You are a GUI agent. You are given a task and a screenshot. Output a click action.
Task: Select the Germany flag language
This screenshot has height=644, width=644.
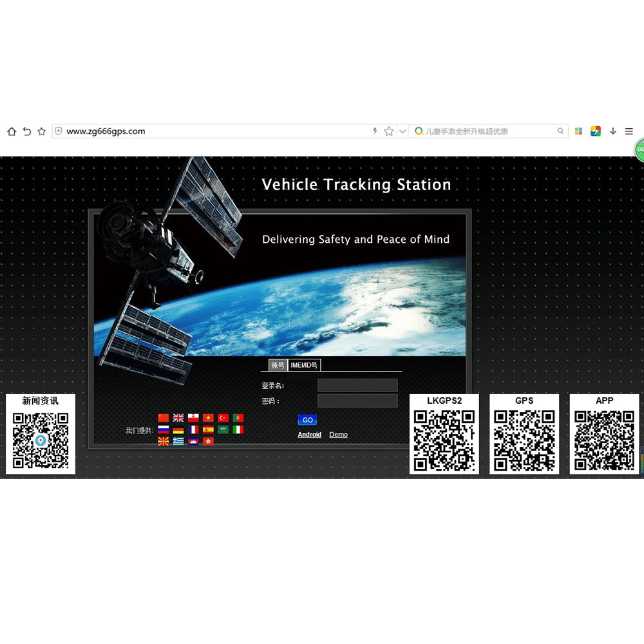click(x=178, y=430)
